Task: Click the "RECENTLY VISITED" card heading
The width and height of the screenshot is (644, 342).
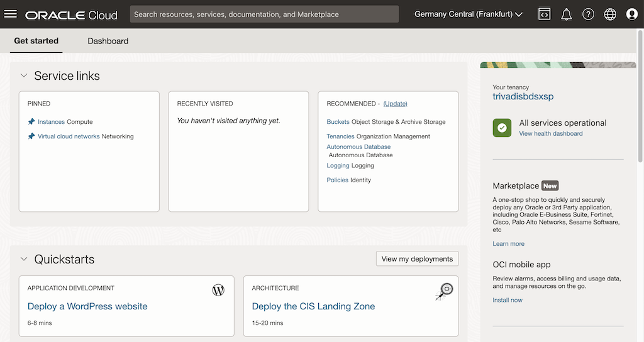Action: coord(205,104)
